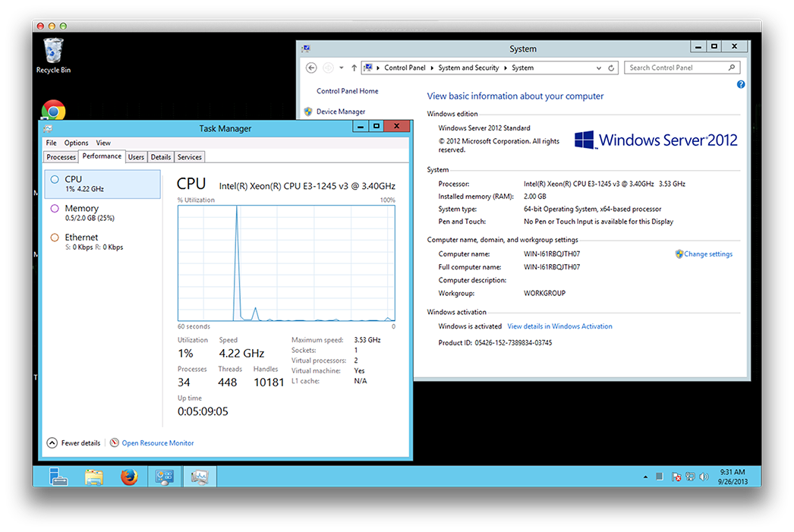This screenshot has height=532, width=794.
Task: Switch to the Processes tab
Action: 61,157
